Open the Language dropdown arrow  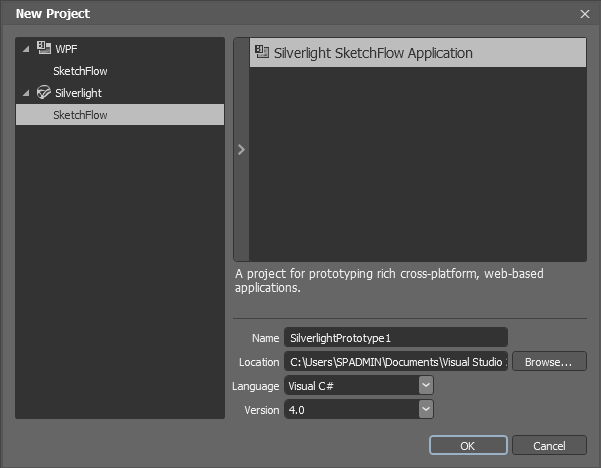426,385
